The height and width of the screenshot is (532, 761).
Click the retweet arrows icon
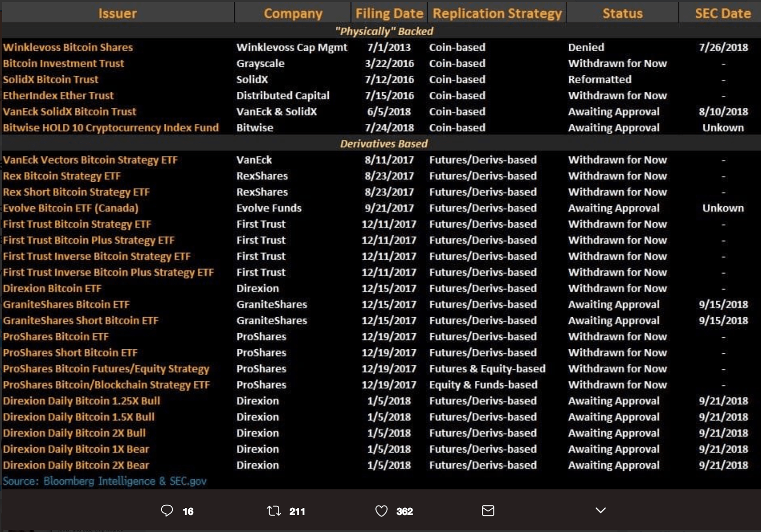pyautogui.click(x=274, y=511)
